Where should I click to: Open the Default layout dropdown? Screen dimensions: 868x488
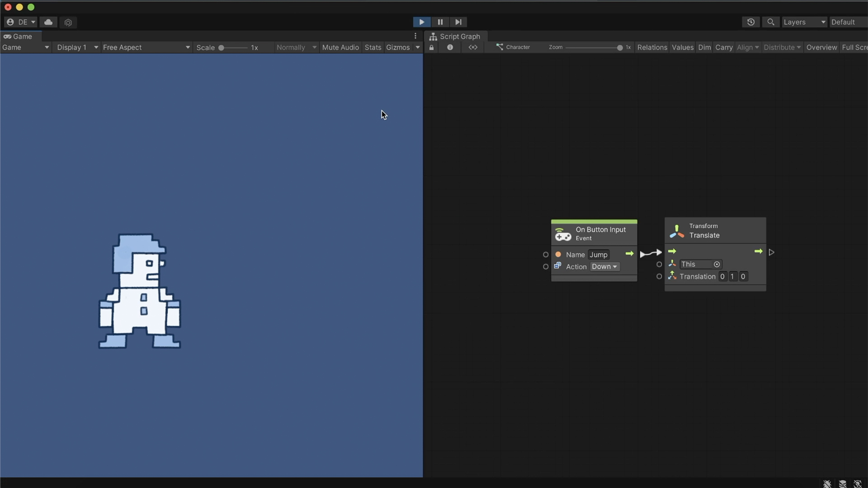point(848,22)
